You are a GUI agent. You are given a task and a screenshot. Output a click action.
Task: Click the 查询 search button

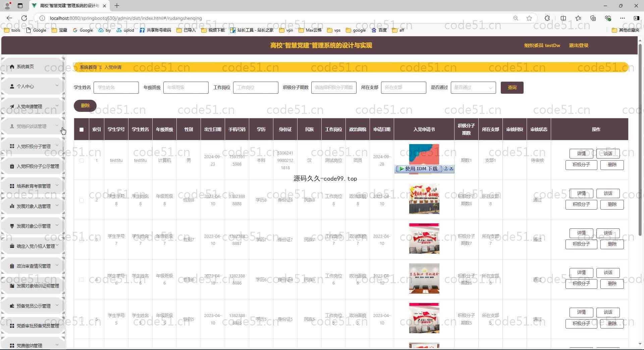(512, 87)
